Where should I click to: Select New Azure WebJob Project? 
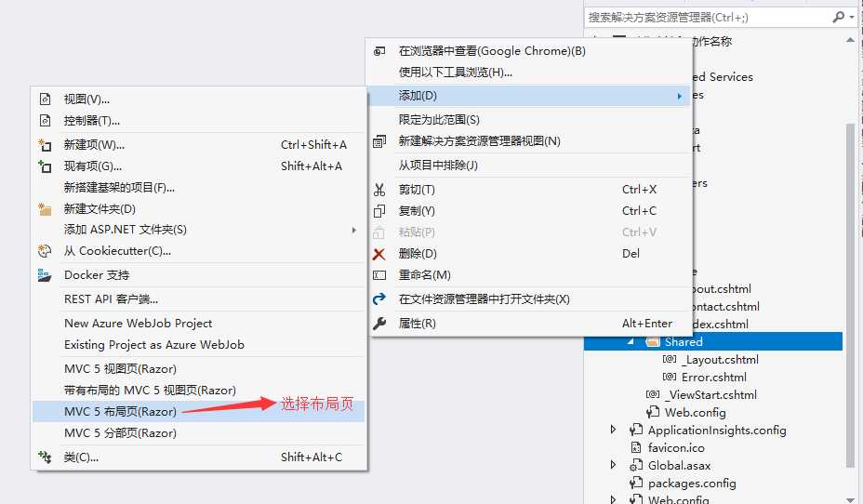199,324
